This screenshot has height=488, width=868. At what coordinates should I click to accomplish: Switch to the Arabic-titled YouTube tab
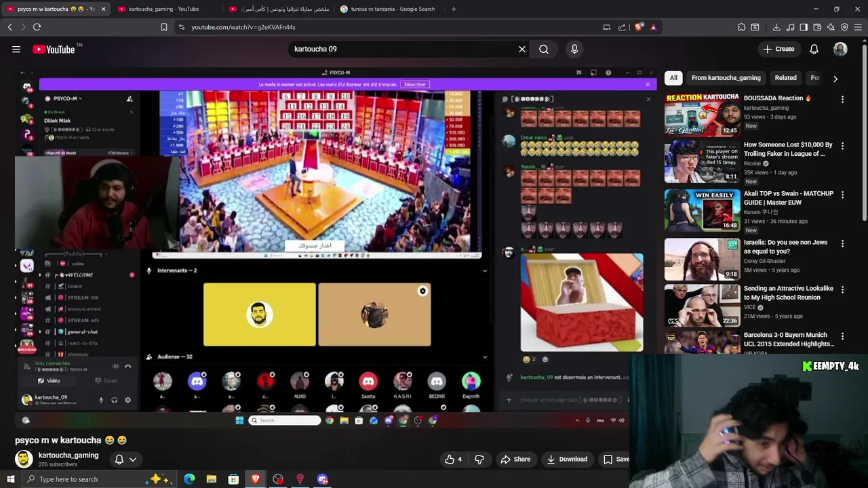click(x=279, y=9)
